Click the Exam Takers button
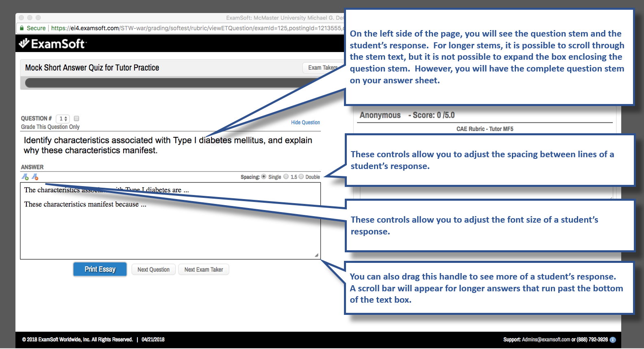Image resolution: width=644 pixels, height=349 pixels. (323, 67)
